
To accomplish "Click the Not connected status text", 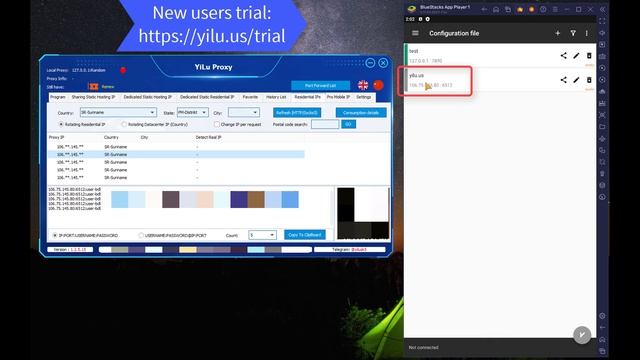I will 423,347.
